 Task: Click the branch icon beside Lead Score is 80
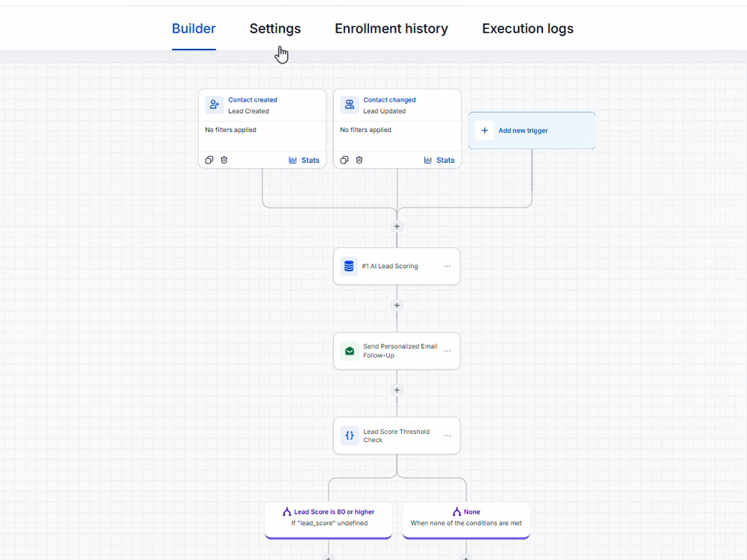(287, 512)
